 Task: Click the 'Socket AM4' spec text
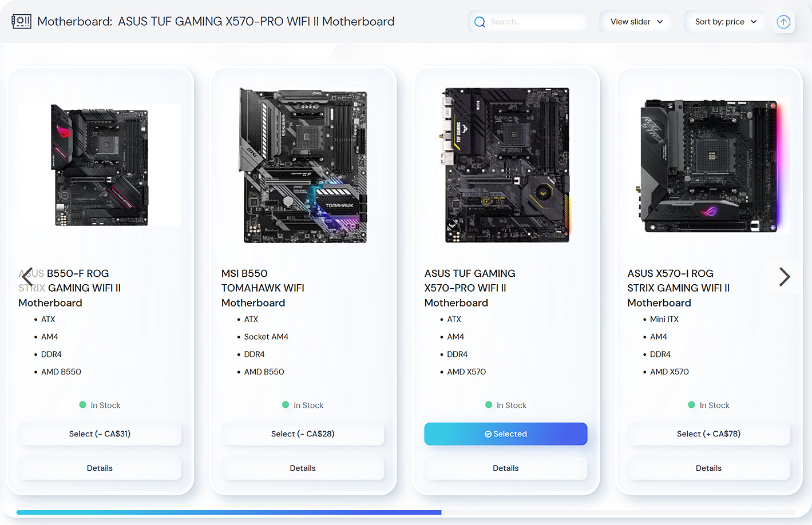click(266, 337)
